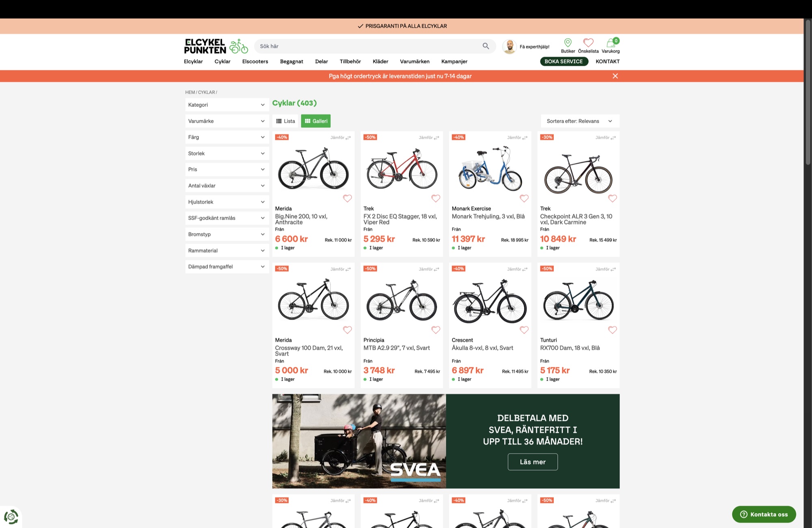
Task: Add Merida Big.Nine 200 to wishlist
Action: click(x=347, y=198)
